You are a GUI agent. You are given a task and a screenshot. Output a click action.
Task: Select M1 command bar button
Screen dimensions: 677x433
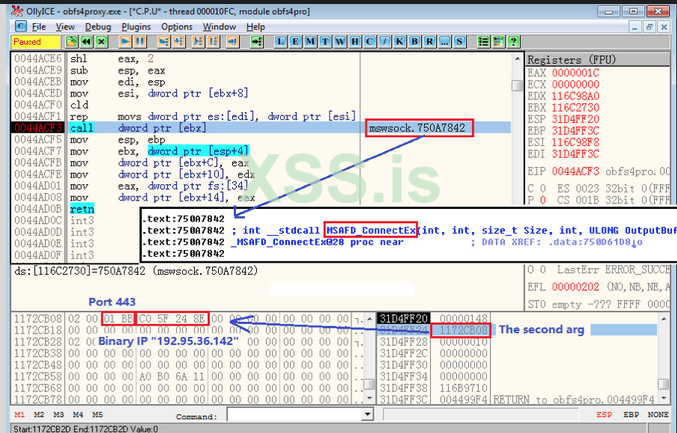pos(19,414)
